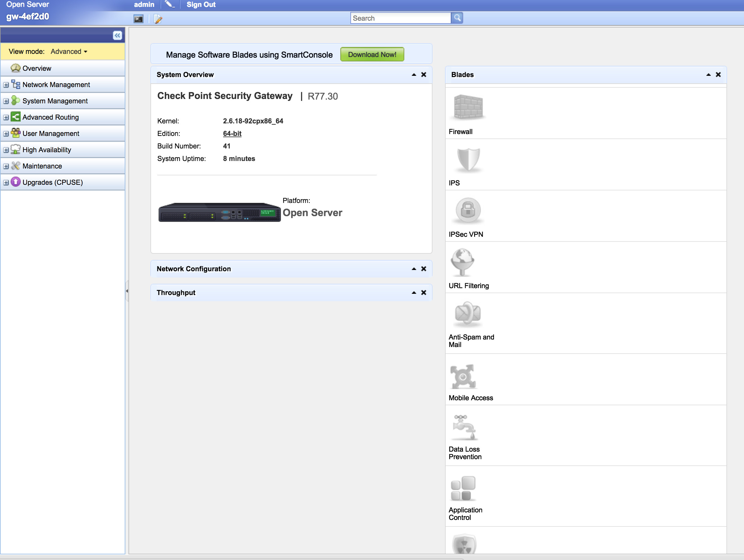This screenshot has width=744, height=560.
Task: Select the Mobile Access blade icon
Action: [x=463, y=376]
